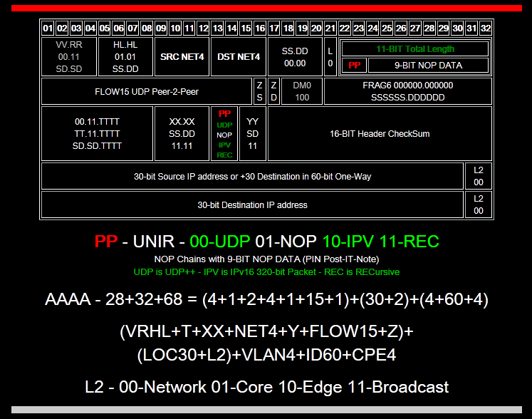The width and height of the screenshot is (532, 419).
Task: Click the DST NET4 field
Action: click(x=239, y=57)
